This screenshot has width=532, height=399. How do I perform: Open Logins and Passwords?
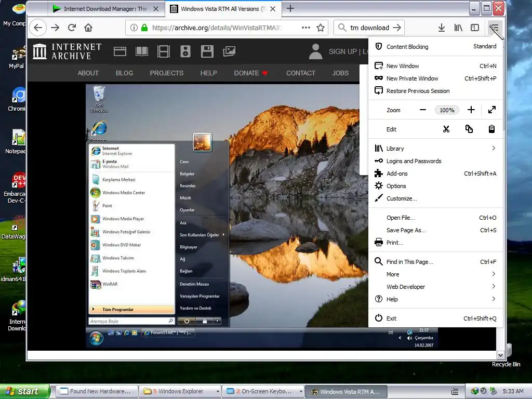pyautogui.click(x=435, y=161)
